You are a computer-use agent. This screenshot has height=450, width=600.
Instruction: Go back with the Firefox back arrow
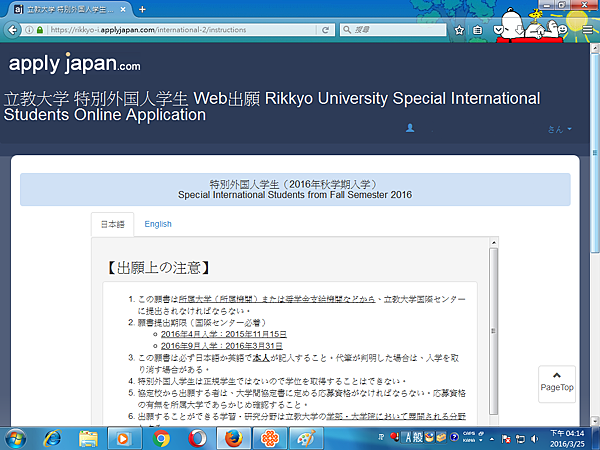pyautogui.click(x=13, y=30)
